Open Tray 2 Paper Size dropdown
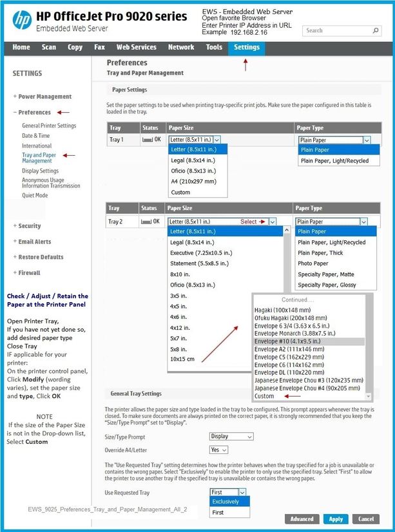The width and height of the screenshot is (395, 532). pos(222,222)
